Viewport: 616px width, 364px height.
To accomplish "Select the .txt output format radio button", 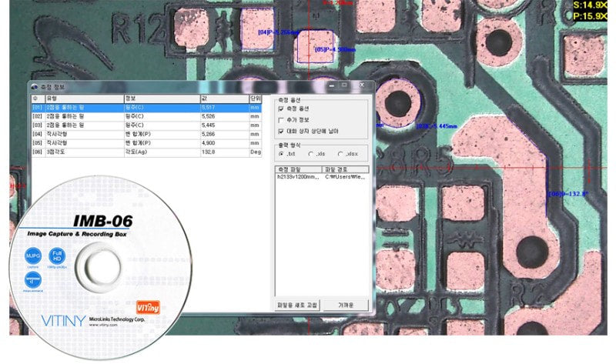I will (x=280, y=154).
